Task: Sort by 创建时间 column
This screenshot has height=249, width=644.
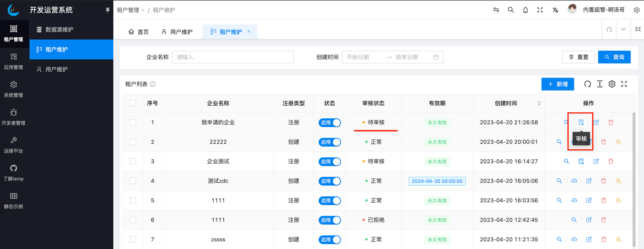Action: pos(539,103)
